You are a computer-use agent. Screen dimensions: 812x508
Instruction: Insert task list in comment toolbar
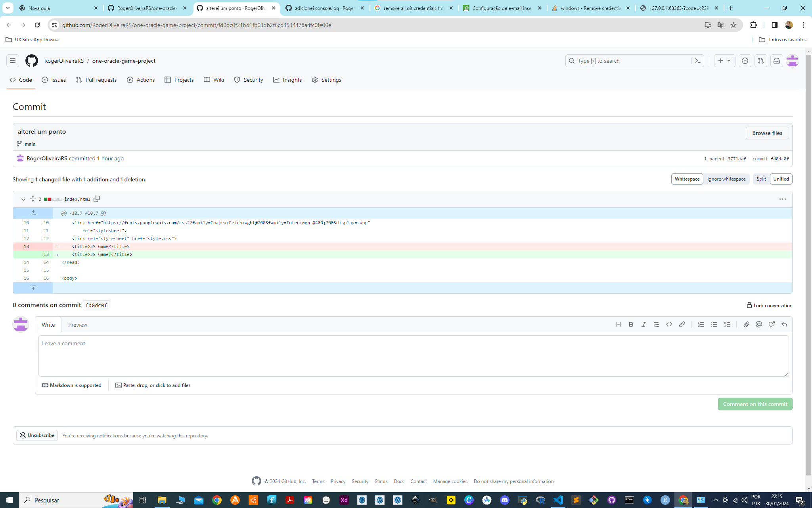coord(727,324)
